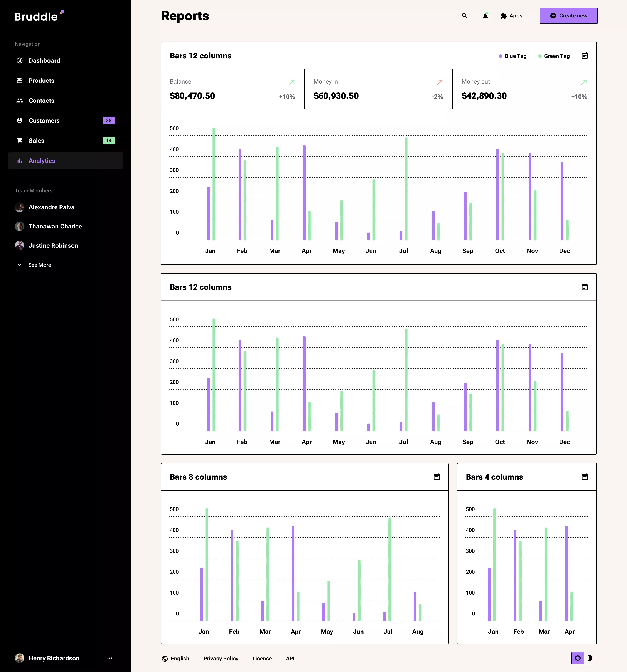627x672 pixels.
Task: Open the Sales section in the sidebar
Action: 36,141
